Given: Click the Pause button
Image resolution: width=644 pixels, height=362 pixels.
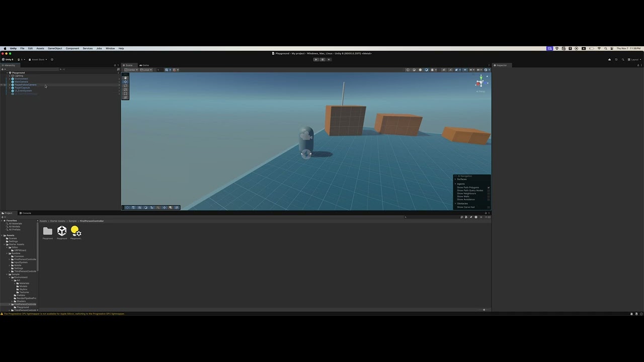Looking at the screenshot, I should 323,59.
